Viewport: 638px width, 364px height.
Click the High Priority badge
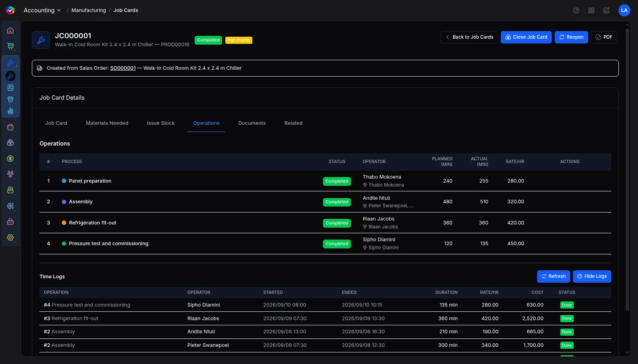[238, 40]
